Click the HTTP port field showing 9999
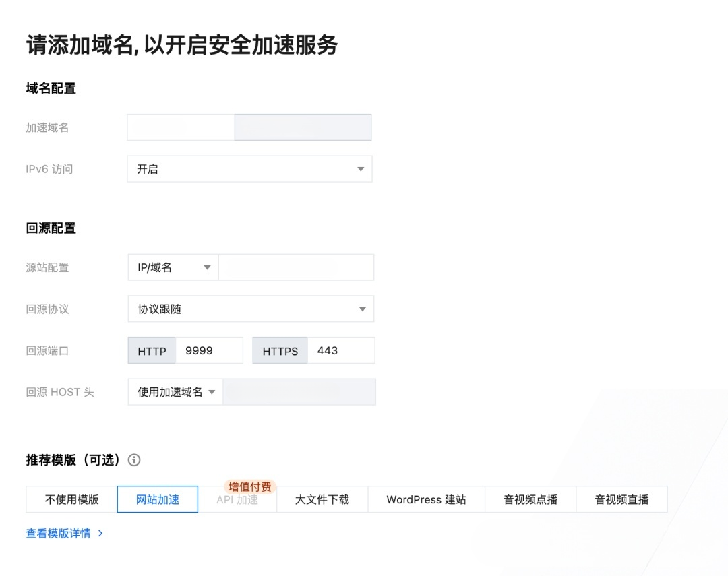The height and width of the screenshot is (576, 728). pos(208,350)
